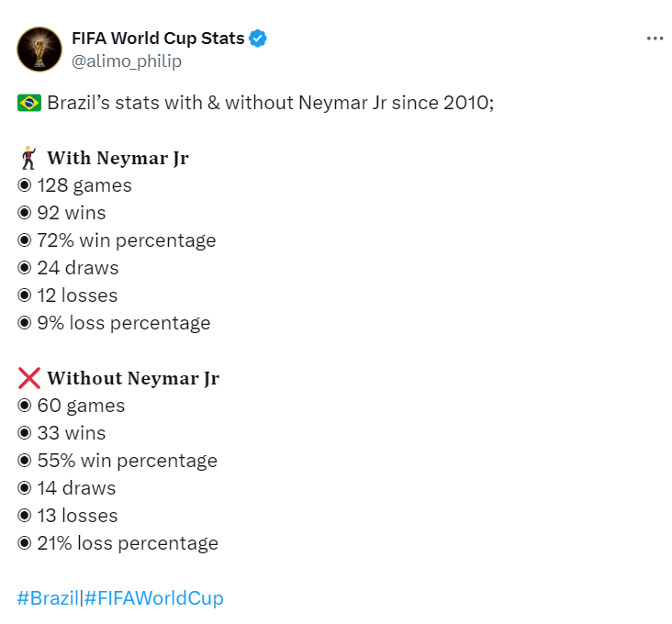Open the FIFA World Cup Stats profile name

click(157, 39)
